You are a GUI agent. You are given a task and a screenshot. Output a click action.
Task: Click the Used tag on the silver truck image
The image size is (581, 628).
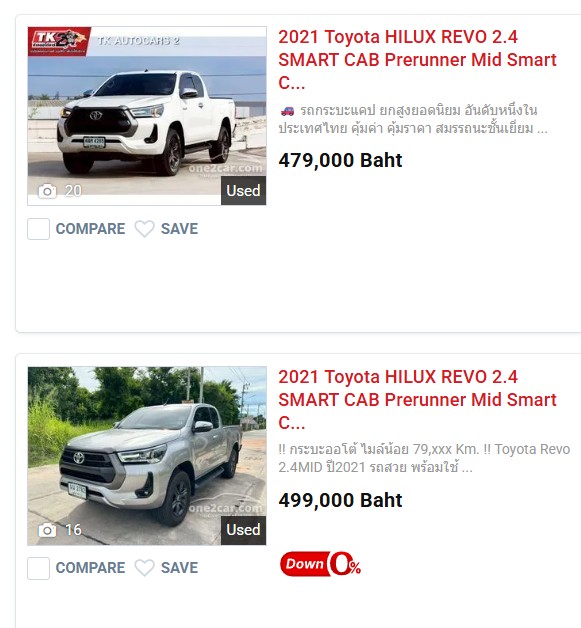(x=243, y=530)
